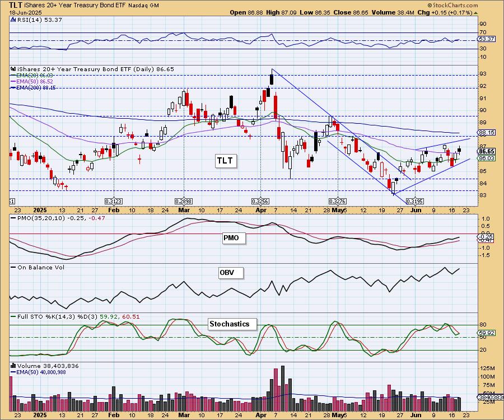Screen dimensions: 504x420
Task: Click the Open 86.88 value
Action: click(x=246, y=12)
